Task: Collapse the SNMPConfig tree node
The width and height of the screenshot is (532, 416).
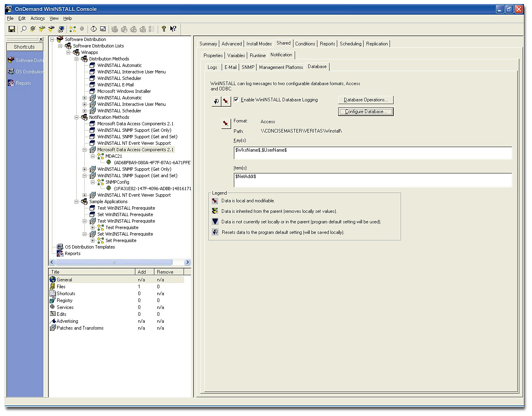Action: (92, 182)
